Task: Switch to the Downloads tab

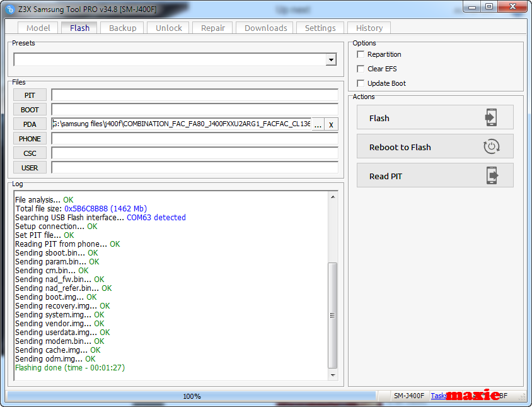Action: click(x=265, y=28)
